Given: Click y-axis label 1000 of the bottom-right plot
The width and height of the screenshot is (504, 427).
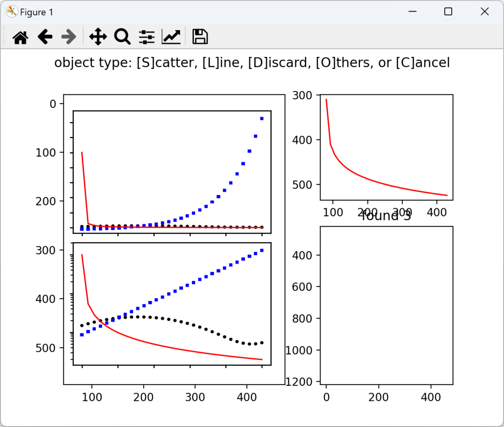Looking at the screenshot, I should click(299, 350).
